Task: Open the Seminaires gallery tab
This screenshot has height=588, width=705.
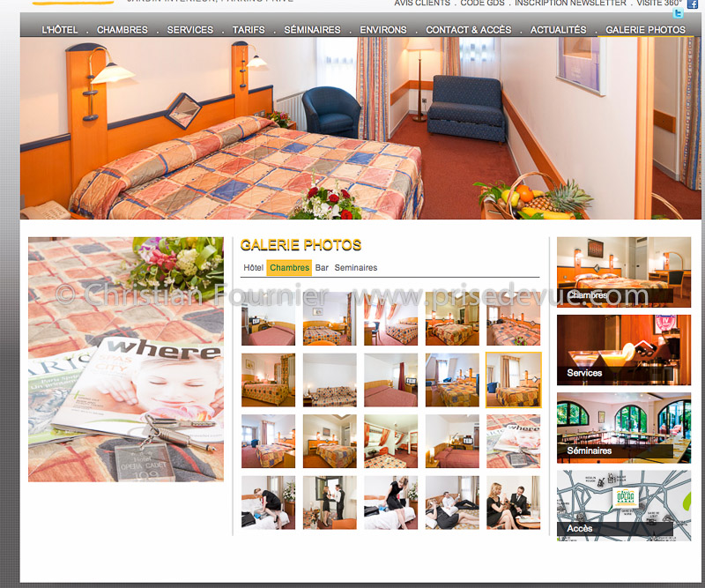Action: click(x=356, y=268)
